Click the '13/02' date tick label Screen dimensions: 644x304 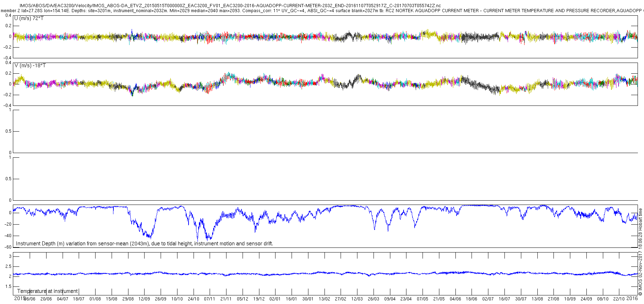click(325, 299)
